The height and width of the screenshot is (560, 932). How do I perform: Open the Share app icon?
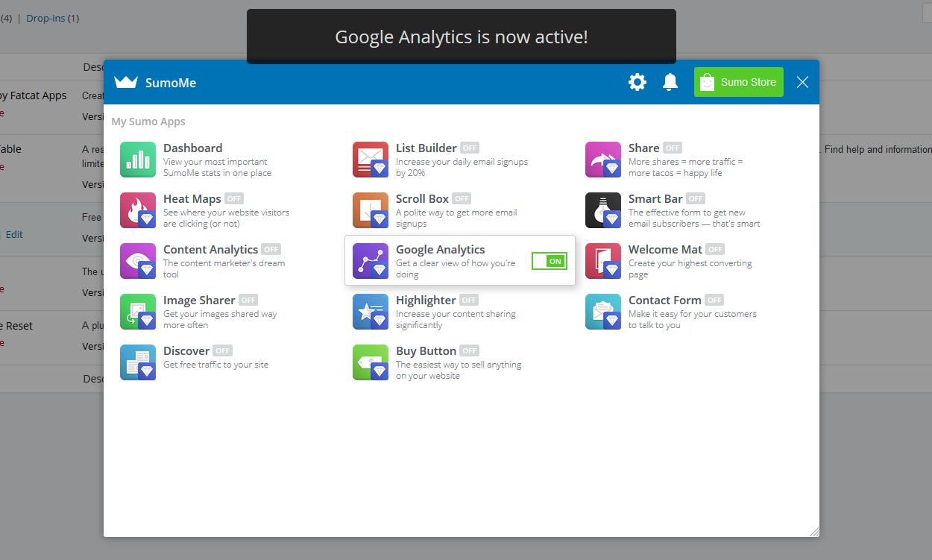pos(603,160)
